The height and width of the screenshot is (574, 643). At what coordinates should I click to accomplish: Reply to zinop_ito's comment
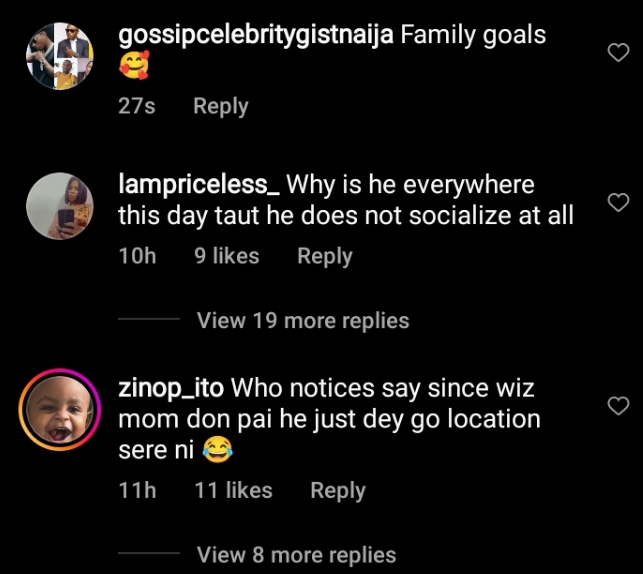tap(338, 490)
